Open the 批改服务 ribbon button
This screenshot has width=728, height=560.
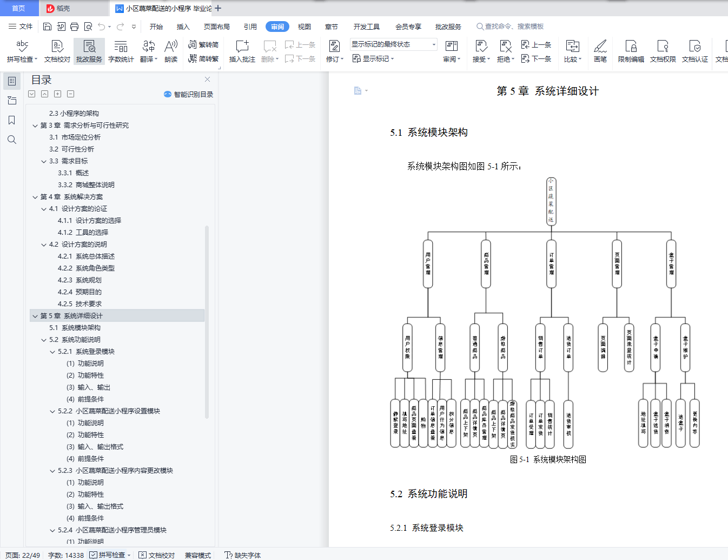click(89, 51)
